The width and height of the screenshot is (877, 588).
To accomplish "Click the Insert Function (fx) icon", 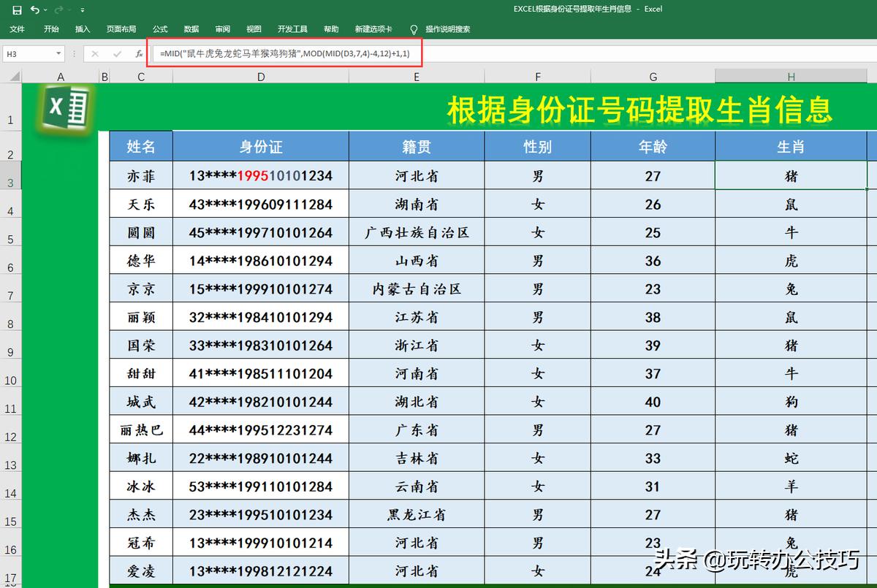I will pos(139,53).
